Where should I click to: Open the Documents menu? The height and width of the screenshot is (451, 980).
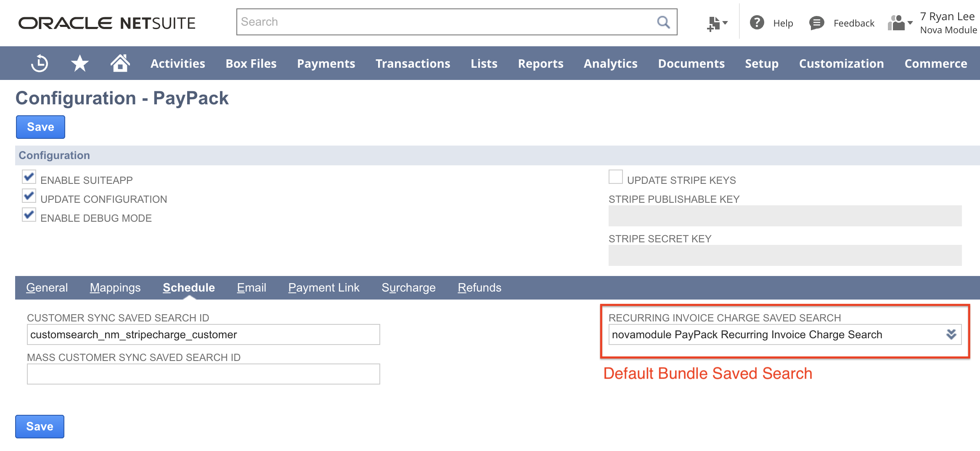point(691,64)
